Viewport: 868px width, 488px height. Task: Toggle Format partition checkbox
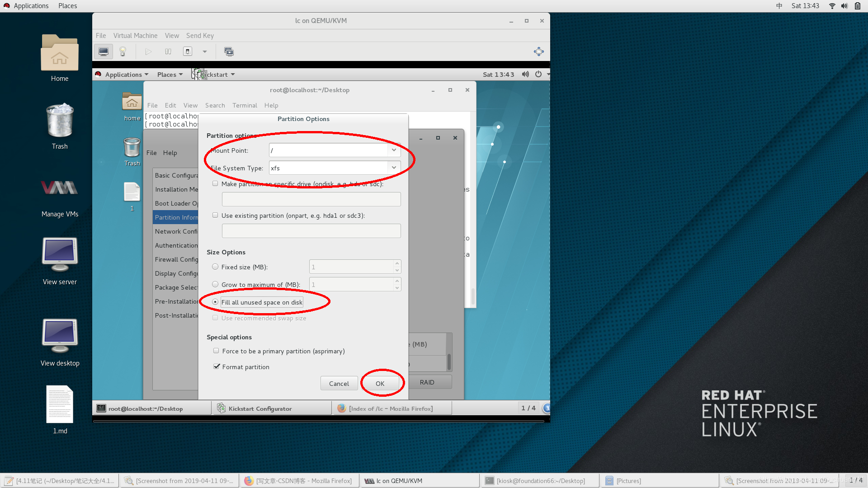click(217, 366)
